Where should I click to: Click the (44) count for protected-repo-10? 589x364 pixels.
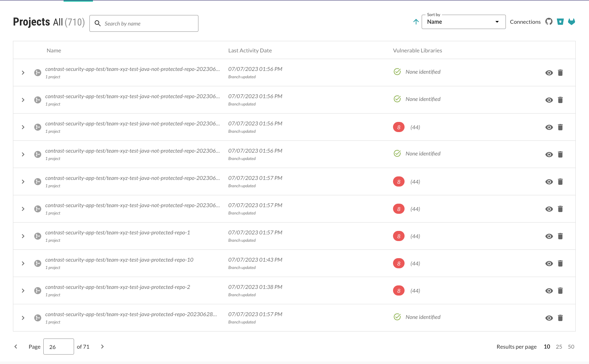(415, 263)
